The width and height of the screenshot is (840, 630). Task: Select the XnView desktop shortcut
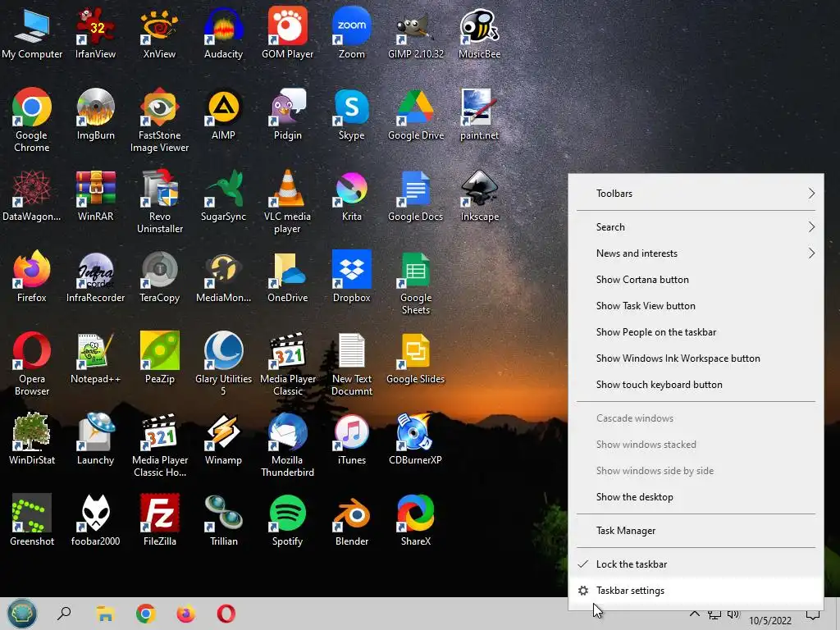pyautogui.click(x=159, y=33)
